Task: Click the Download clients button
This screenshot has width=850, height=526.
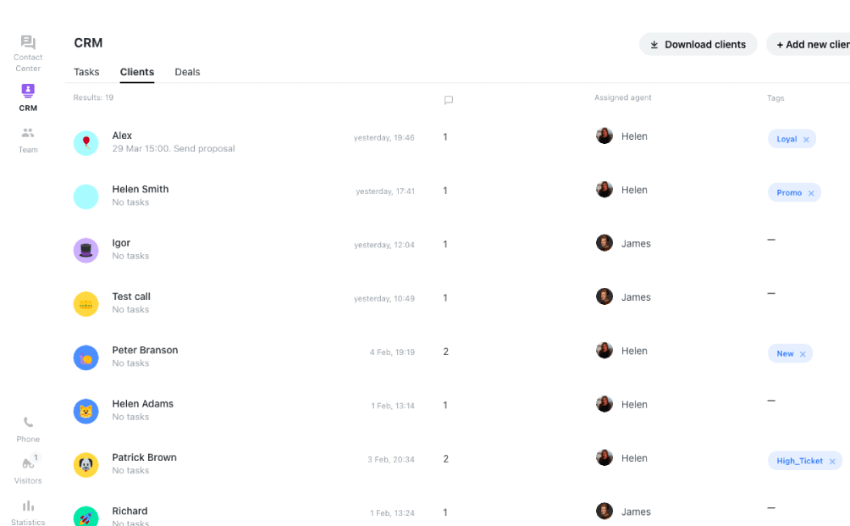Action: 698,44
